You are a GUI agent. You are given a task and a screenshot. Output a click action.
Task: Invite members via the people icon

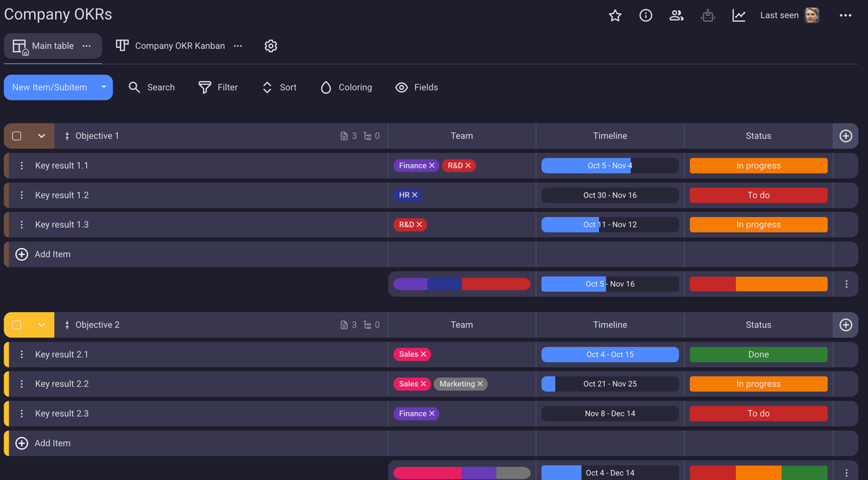coord(676,14)
